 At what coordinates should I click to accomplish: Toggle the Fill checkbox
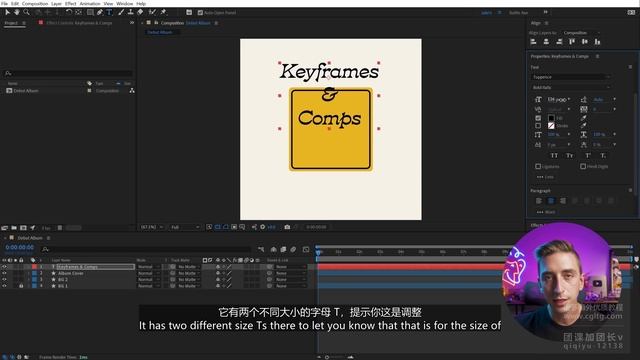tap(538, 118)
